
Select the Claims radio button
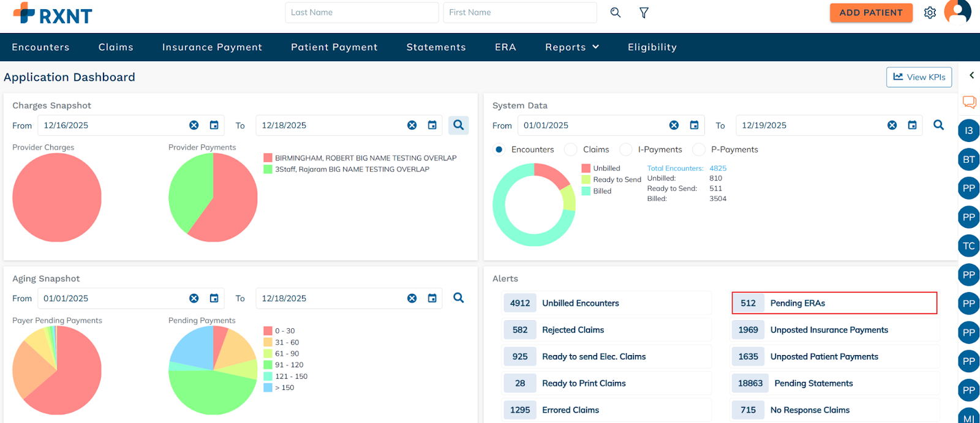click(x=571, y=150)
